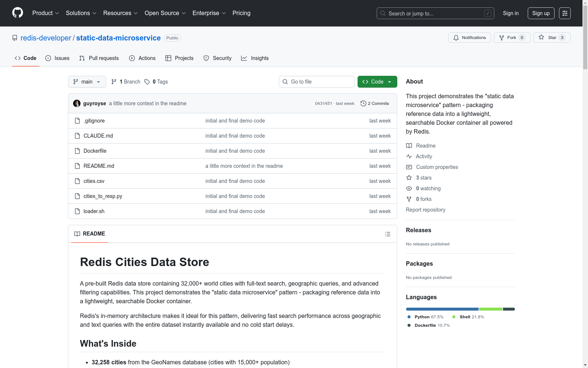Click the command palette icon beside Sign up
Image resolution: width=588 pixels, height=368 pixels.
[x=565, y=13]
